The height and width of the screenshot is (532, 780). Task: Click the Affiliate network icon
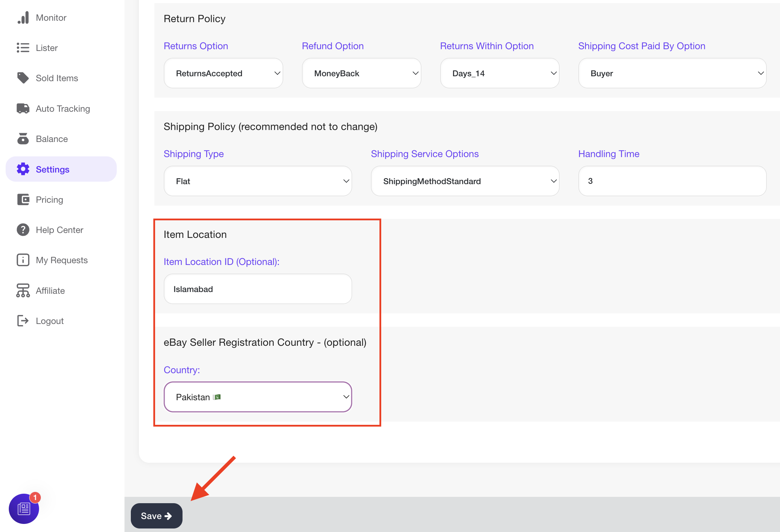(23, 291)
